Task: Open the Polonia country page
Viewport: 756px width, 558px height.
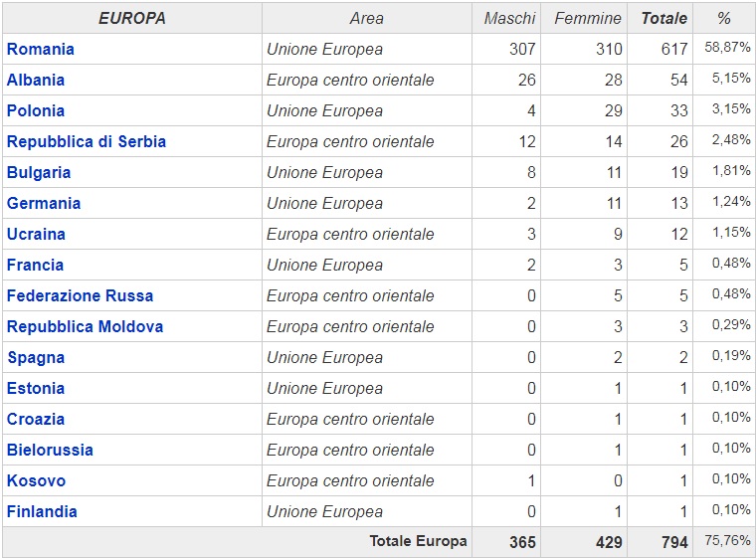Action: pos(36,110)
